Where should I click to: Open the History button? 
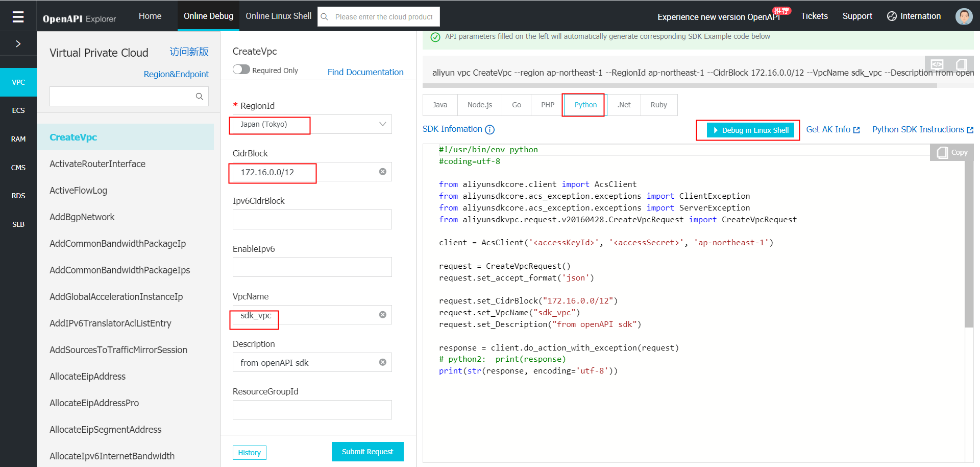pos(249,453)
